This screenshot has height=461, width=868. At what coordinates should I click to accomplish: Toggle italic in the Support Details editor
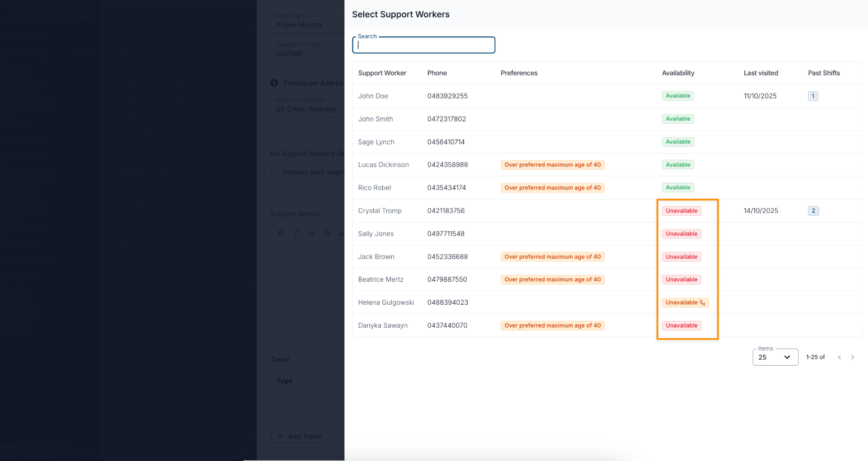[x=296, y=233]
